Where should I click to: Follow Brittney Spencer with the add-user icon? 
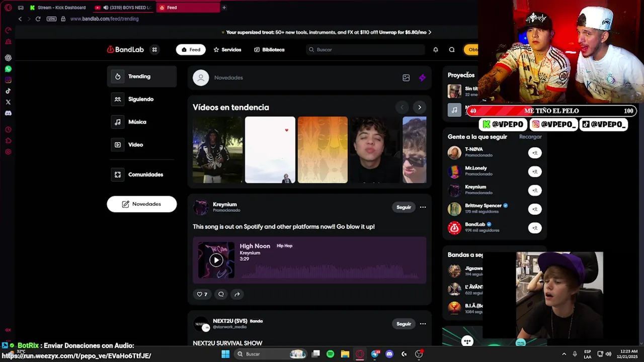(x=535, y=209)
